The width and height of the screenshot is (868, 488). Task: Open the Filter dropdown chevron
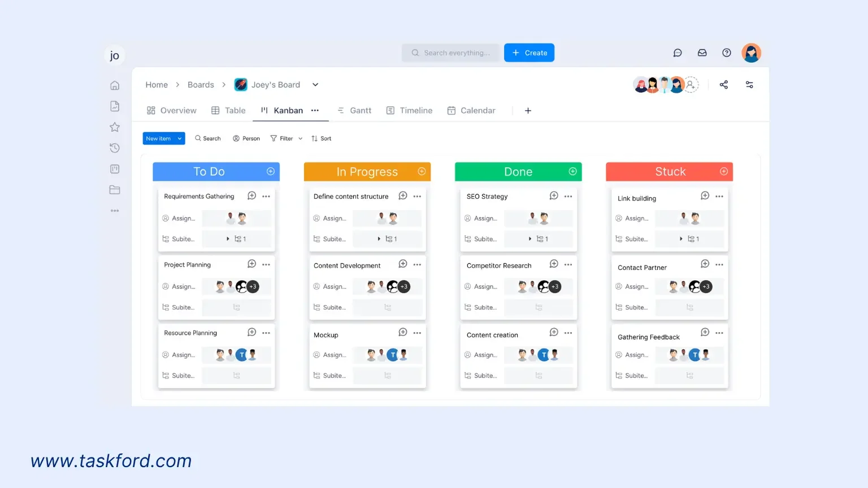(x=300, y=138)
